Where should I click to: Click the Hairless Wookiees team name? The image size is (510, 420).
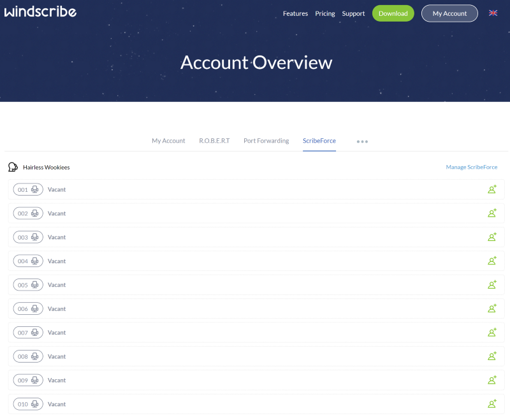(x=46, y=167)
